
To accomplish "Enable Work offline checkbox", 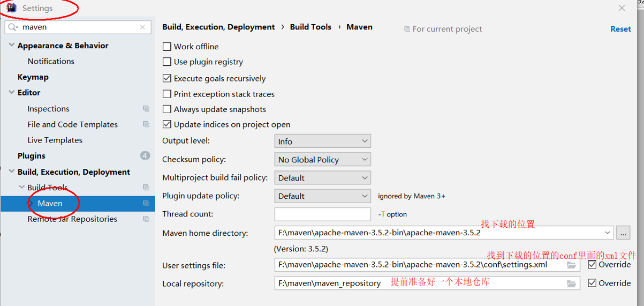I will 167,47.
